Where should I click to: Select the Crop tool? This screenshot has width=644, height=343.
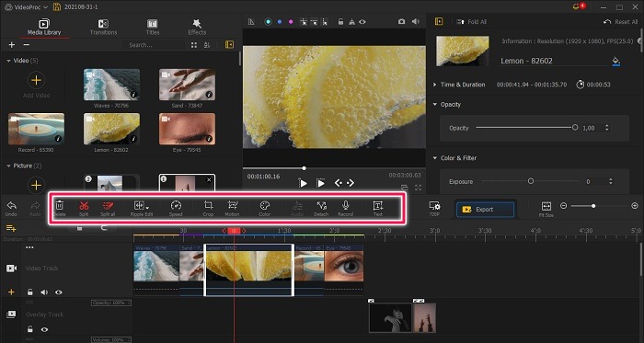pos(208,208)
